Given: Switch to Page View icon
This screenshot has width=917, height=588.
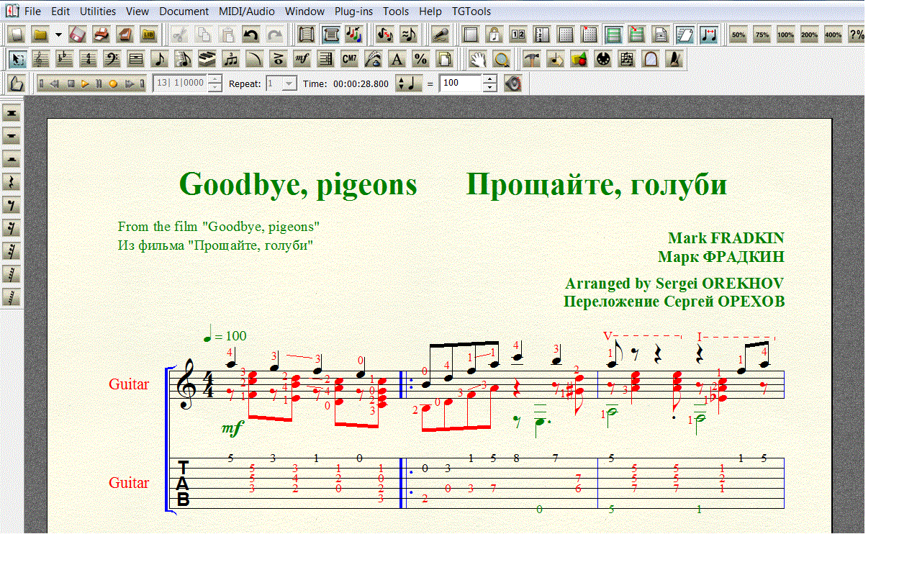Looking at the screenshot, I should (x=330, y=35).
